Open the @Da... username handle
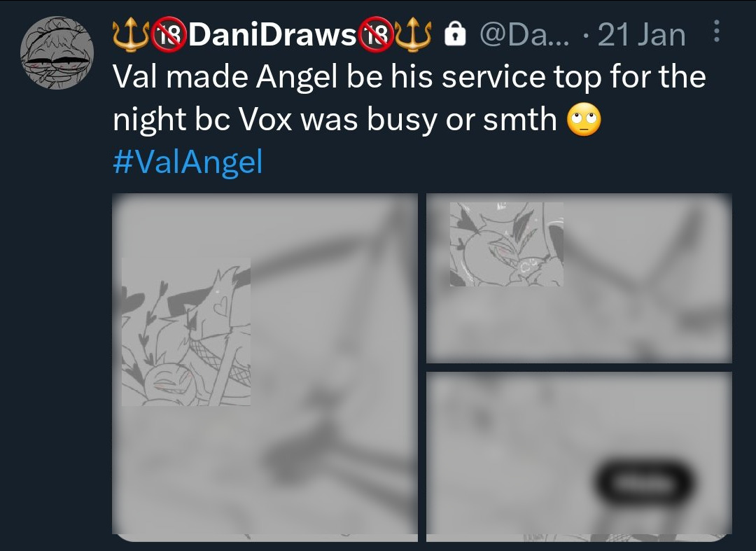Viewport: 756px width, 551px height. tap(524, 35)
